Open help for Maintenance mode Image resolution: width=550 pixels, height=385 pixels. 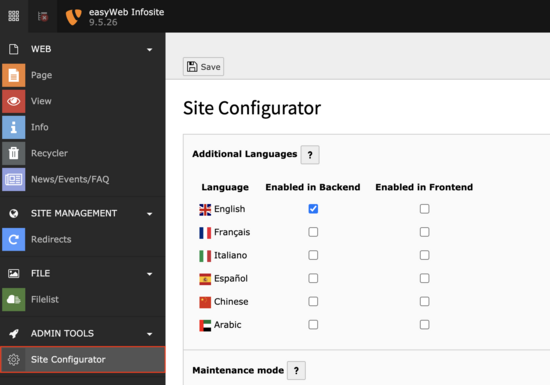click(296, 371)
